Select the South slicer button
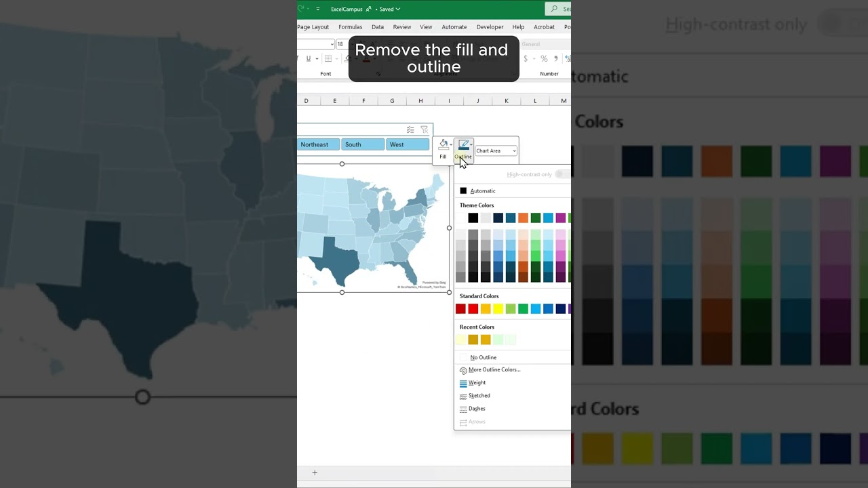 (363, 144)
